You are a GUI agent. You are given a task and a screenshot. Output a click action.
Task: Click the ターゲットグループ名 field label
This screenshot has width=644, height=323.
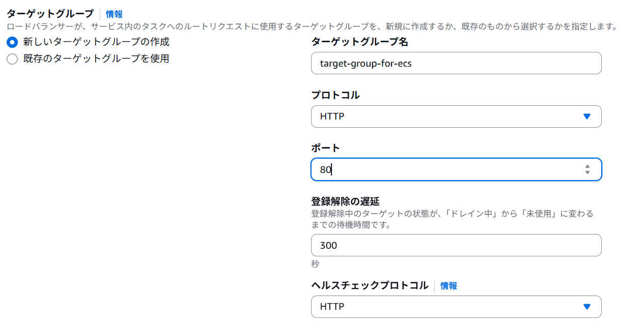[359, 42]
